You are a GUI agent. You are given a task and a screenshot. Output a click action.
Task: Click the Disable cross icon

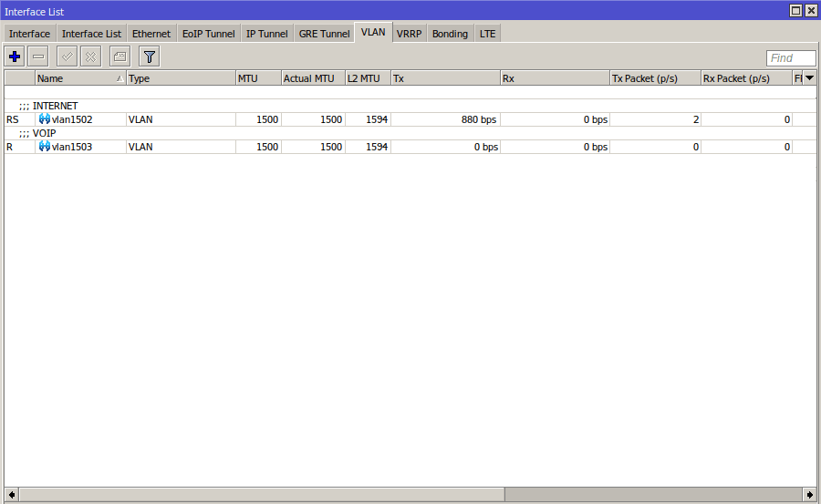pos(91,57)
